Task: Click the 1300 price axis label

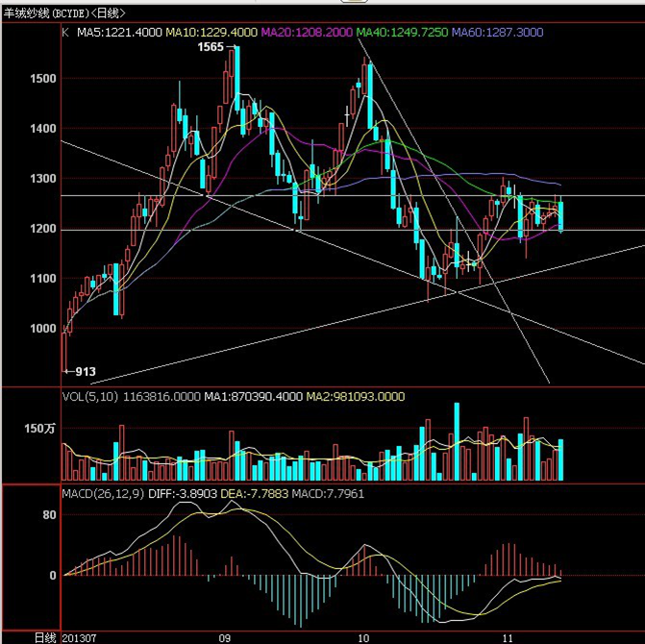Action: coord(43,179)
